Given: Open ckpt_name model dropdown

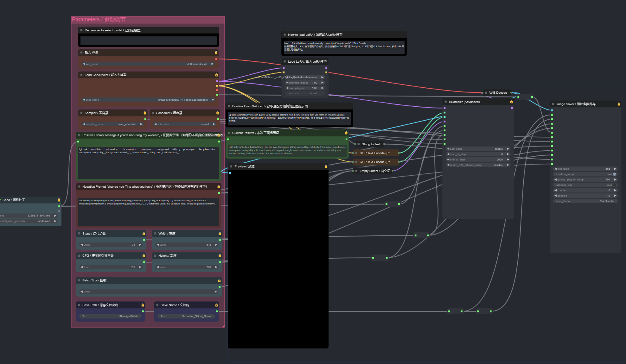Looking at the screenshot, I should click(148, 100).
